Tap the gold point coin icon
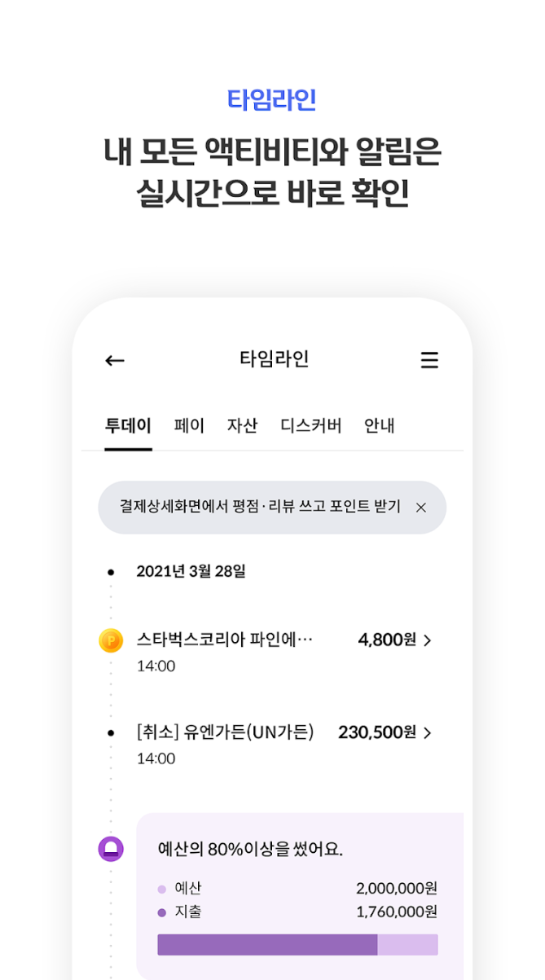This screenshot has height=980, width=545. 111,641
